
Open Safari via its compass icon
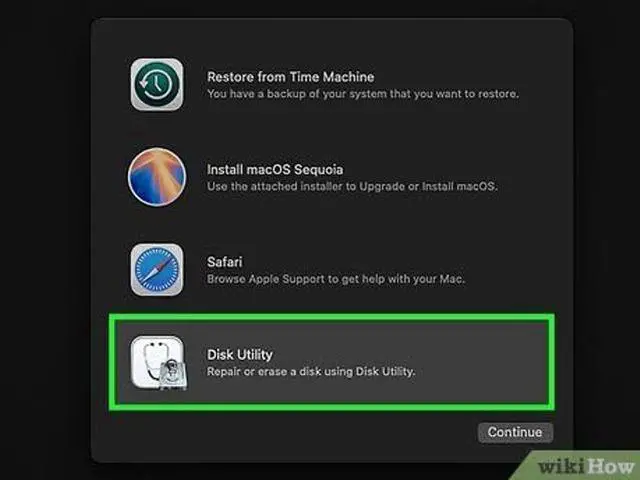coord(157,270)
